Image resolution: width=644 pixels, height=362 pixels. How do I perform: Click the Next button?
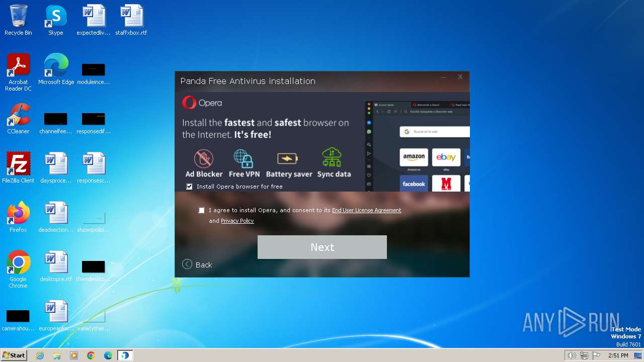point(322,247)
